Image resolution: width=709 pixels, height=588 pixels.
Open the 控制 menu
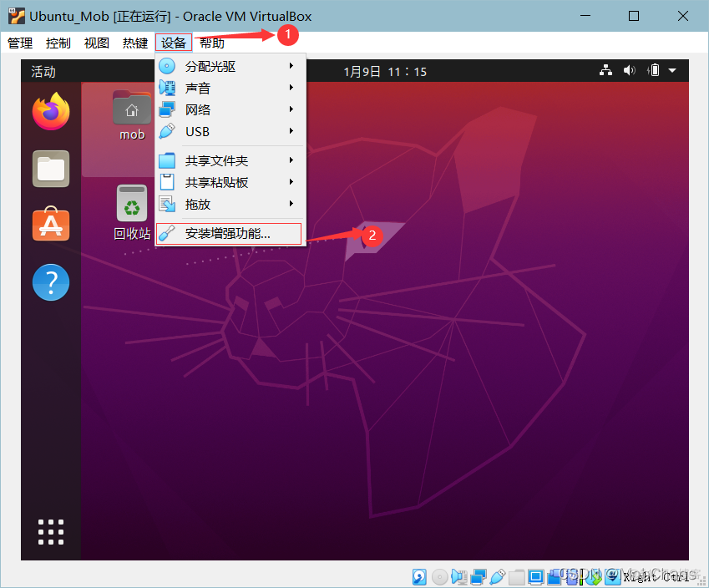click(x=58, y=43)
